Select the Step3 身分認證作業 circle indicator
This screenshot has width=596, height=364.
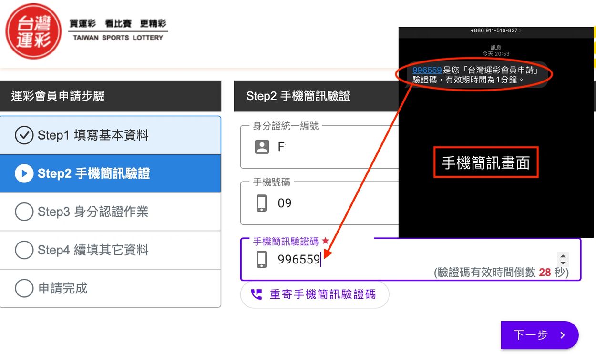24,212
